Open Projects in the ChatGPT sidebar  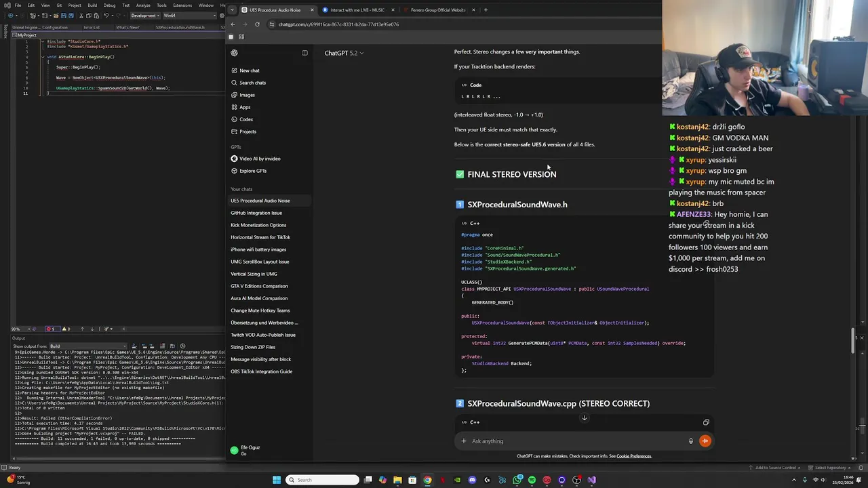pos(269,131)
